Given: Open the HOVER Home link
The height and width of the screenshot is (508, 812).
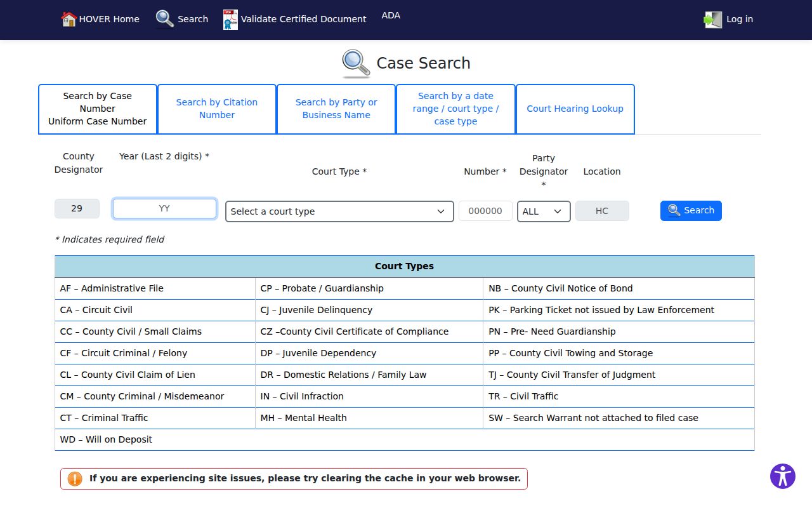Looking at the screenshot, I should pyautogui.click(x=100, y=19).
